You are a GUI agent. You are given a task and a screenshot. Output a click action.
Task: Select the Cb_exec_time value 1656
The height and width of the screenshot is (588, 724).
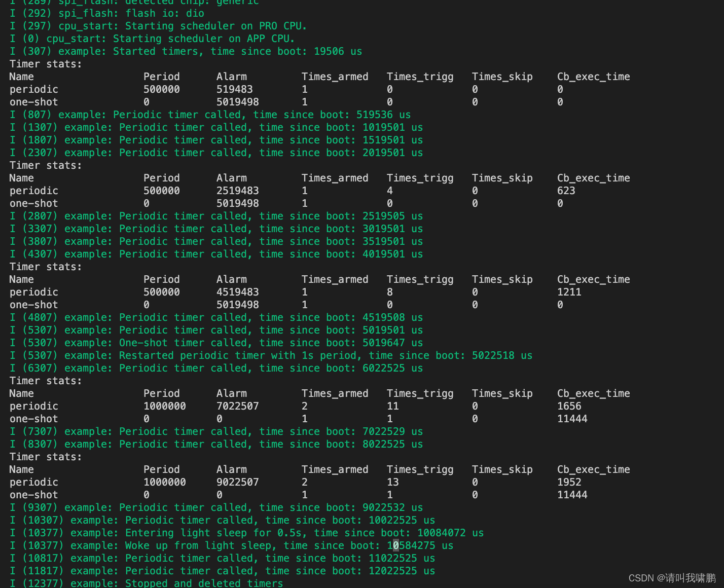[x=569, y=406]
